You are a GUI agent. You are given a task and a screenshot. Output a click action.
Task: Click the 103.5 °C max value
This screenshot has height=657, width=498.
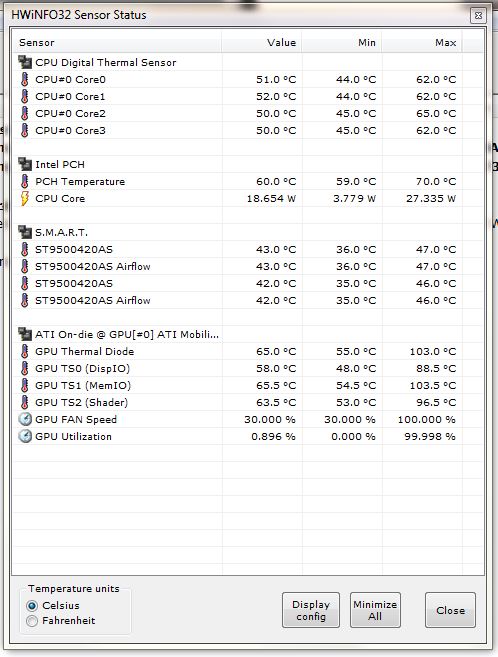(x=433, y=385)
